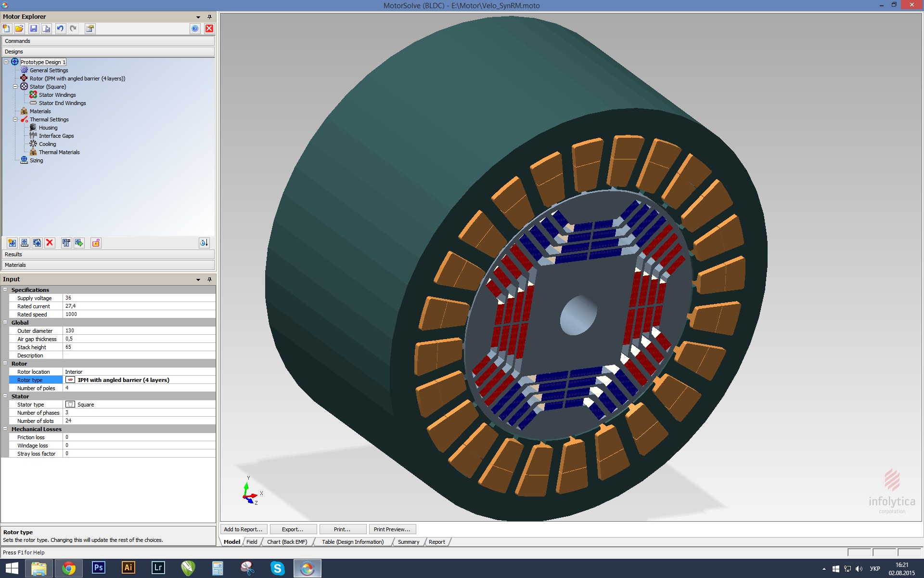Image resolution: width=924 pixels, height=578 pixels.
Task: Open the Motor Explorer panel dropdown arrow
Action: pyautogui.click(x=198, y=17)
